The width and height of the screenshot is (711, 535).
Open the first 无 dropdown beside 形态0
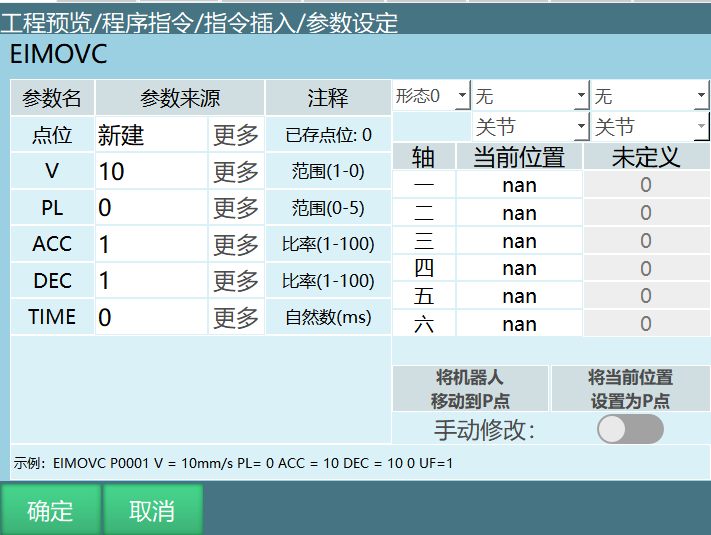coord(531,96)
